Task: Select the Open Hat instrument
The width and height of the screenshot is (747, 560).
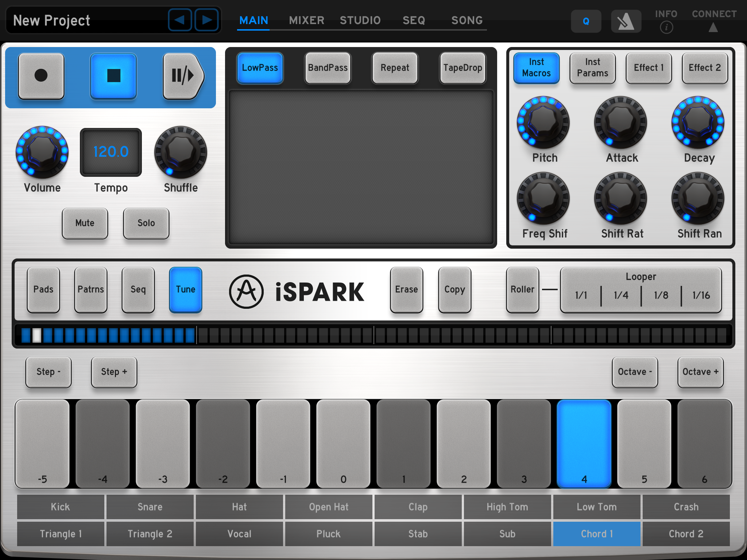Action: tap(329, 507)
